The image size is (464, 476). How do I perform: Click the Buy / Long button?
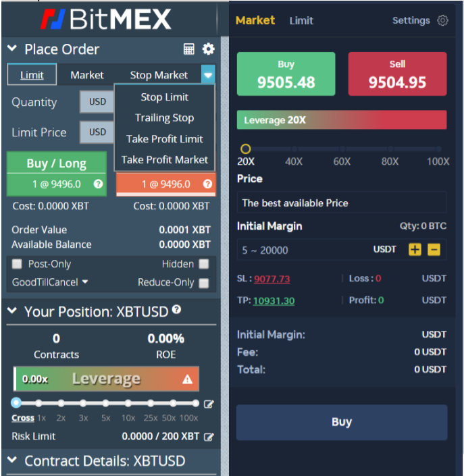57,174
